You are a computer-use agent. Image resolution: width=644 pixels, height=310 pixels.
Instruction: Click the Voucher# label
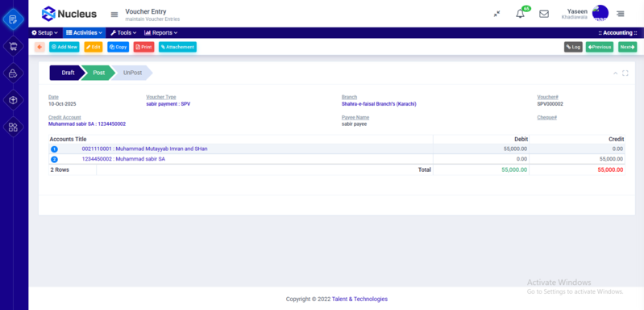tap(547, 97)
